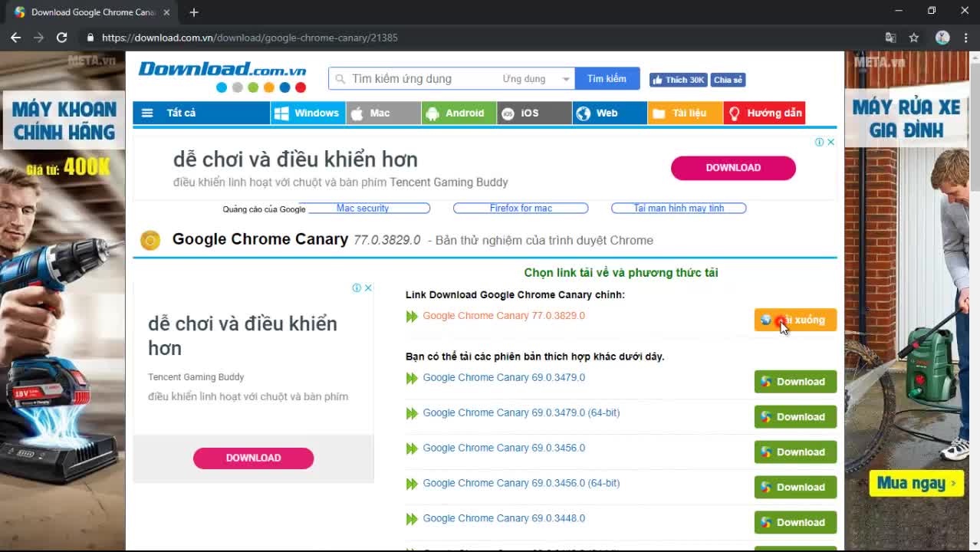Click the orange Tải xuống button
980x552 pixels.
pos(795,320)
